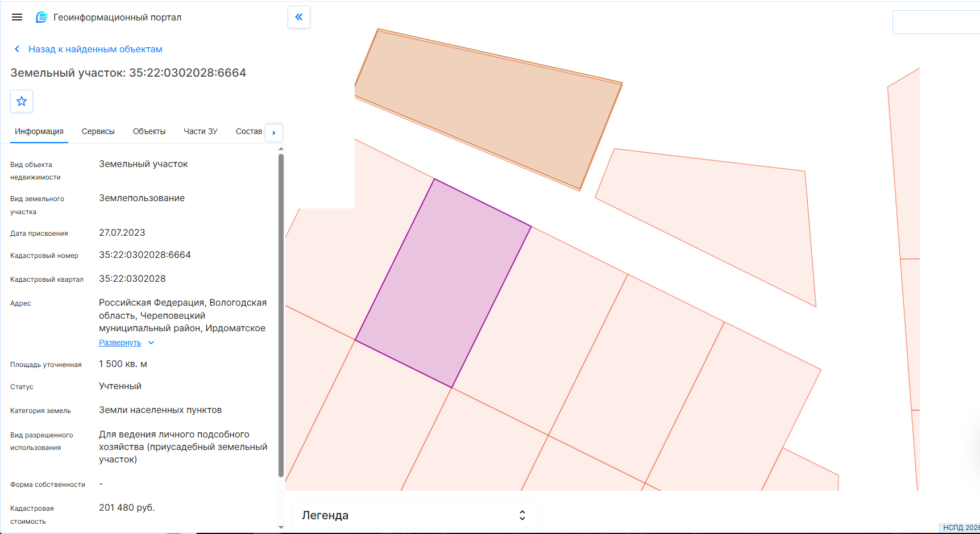Viewport: 980px width, 534px height.
Task: Select the Информация tab
Action: [x=39, y=131]
